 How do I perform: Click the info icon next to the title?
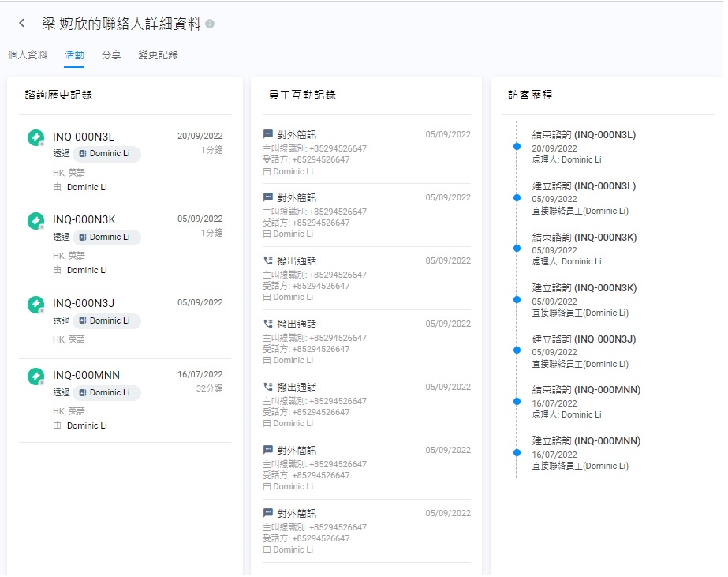tap(210, 24)
